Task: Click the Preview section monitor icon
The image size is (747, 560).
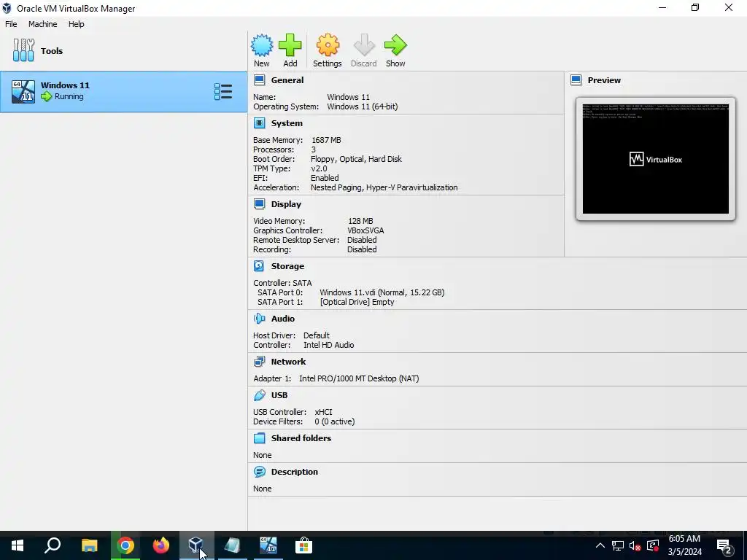Action: [576, 80]
